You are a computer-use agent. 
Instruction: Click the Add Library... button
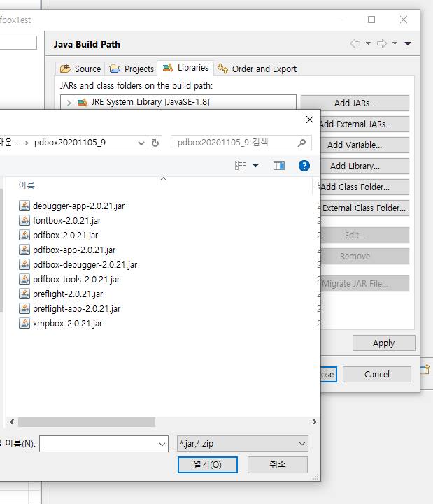point(364,166)
